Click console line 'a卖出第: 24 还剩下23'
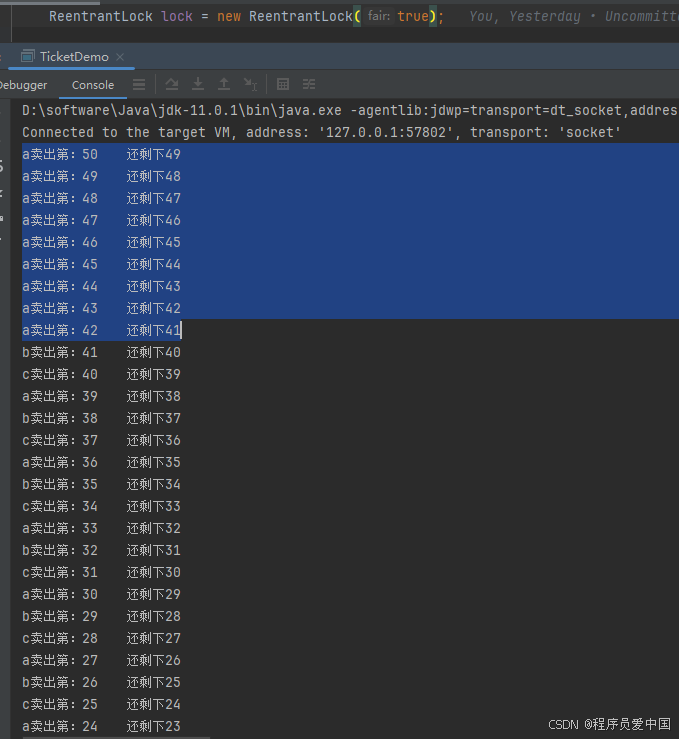 101,726
